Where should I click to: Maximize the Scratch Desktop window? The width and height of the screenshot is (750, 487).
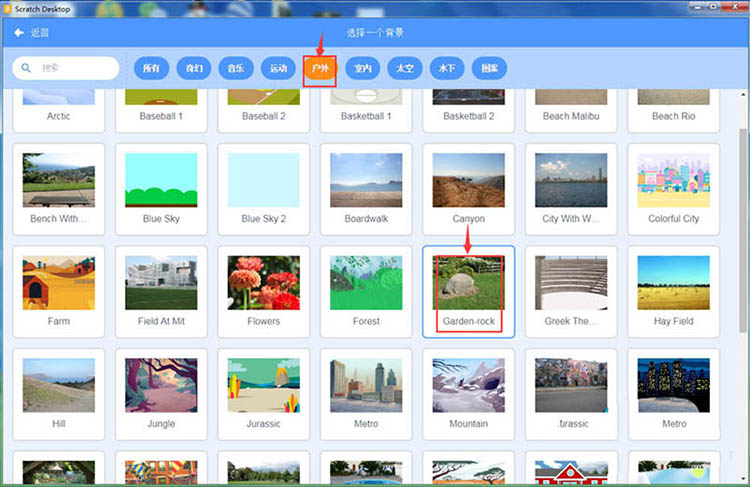coord(713,7)
